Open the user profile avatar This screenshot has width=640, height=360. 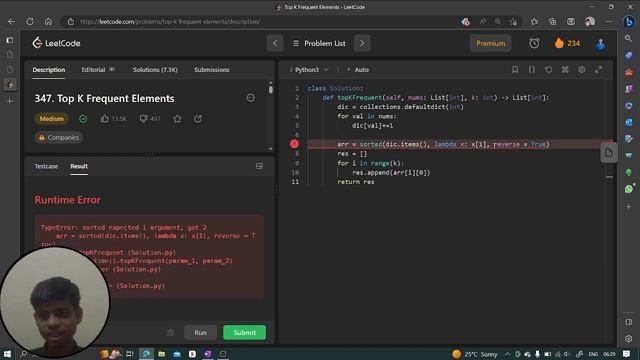600,44
